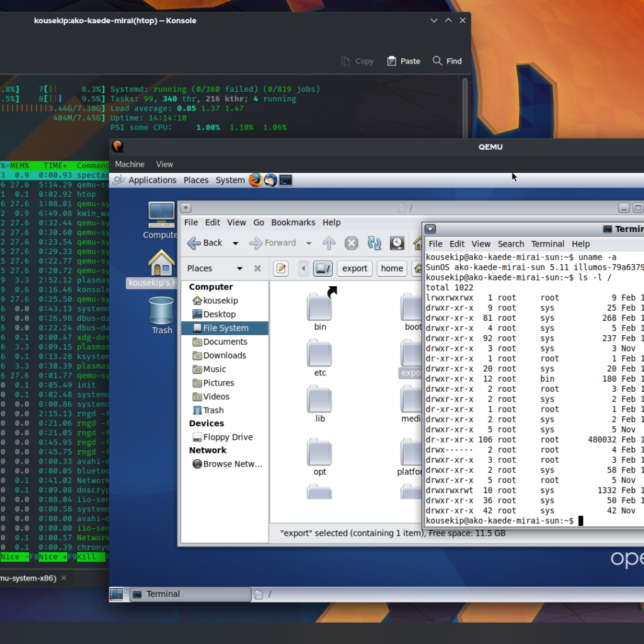The height and width of the screenshot is (644, 644).
Task: Stop loading in the file manager
Action: [351, 243]
